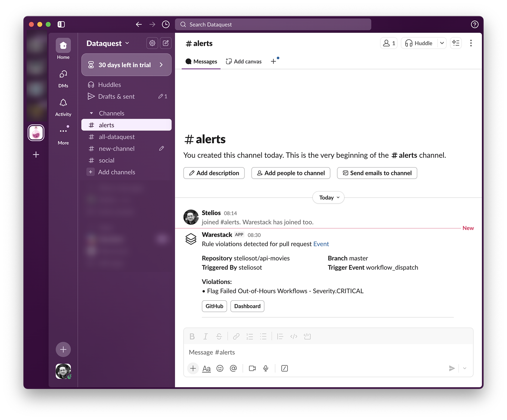Open the slash shortcuts icon
Screen dimensions: 507x420
click(285, 368)
